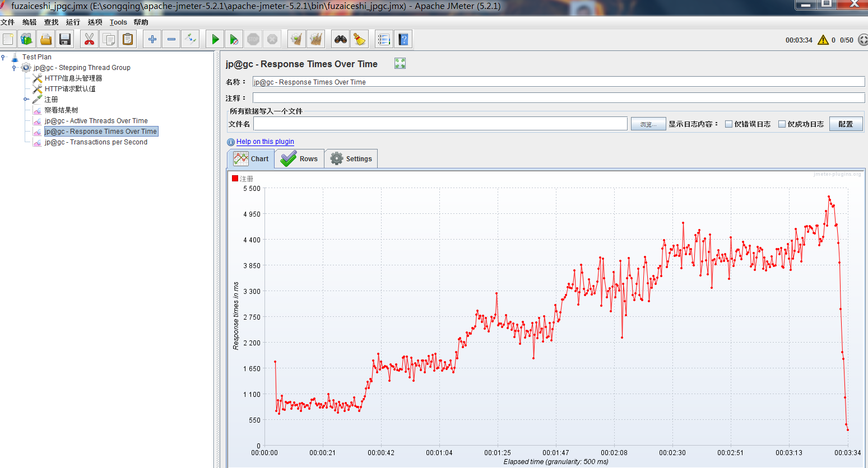Open the 文件 menu

click(x=8, y=22)
